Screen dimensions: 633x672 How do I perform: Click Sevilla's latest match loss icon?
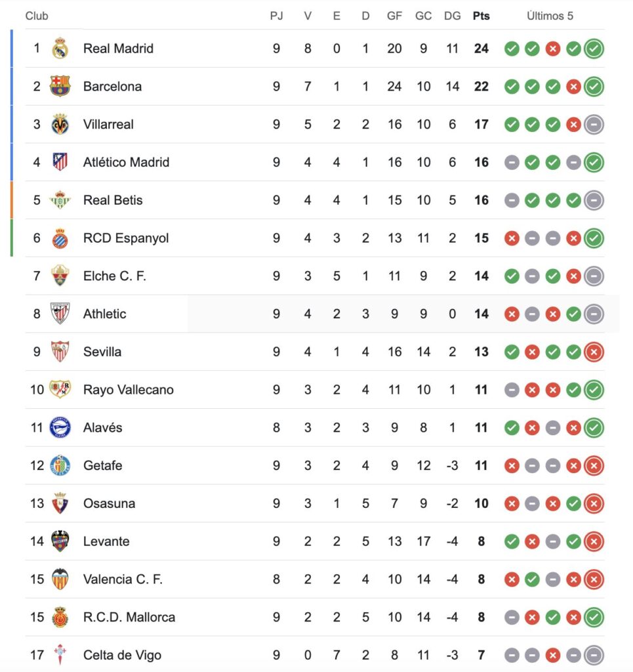click(x=594, y=352)
